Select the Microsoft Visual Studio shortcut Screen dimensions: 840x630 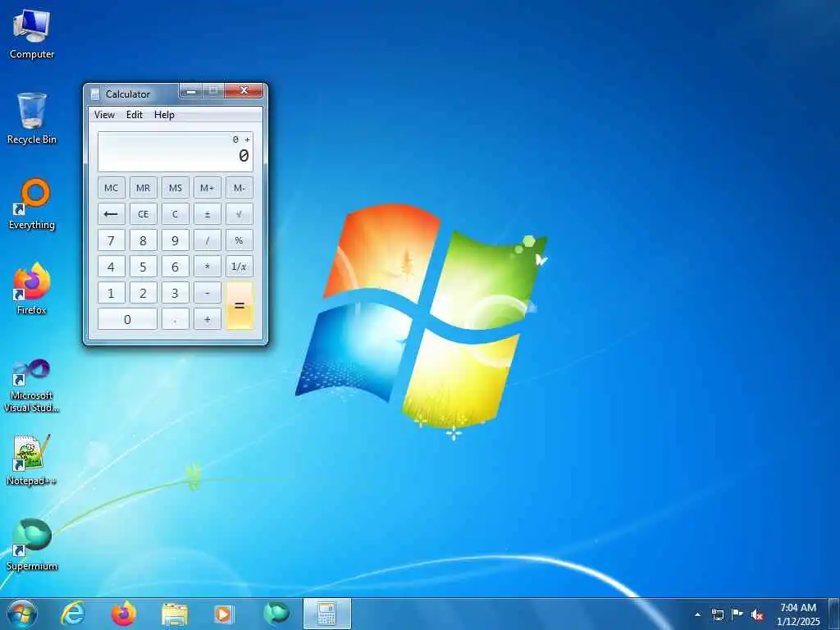coord(32,386)
